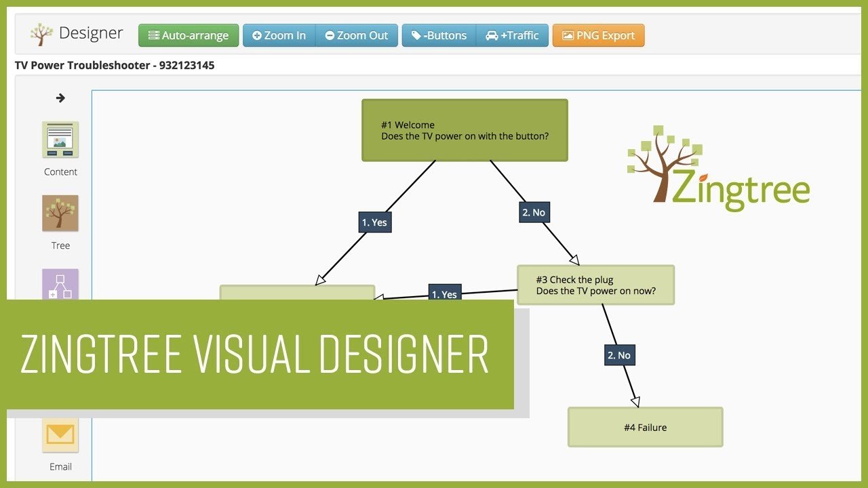868x488 pixels.
Task: Click the Auto-arrange button
Action: (x=189, y=35)
